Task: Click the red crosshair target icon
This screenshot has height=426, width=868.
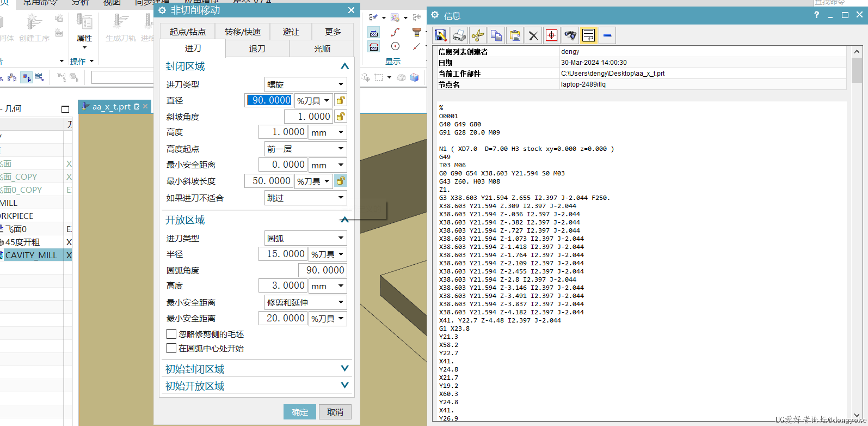Action: click(x=552, y=35)
